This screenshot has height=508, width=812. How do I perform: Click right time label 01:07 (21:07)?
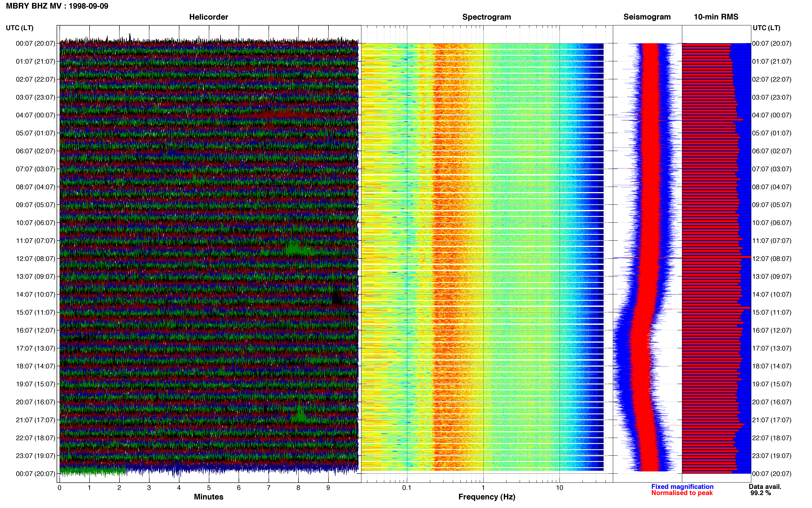pos(772,61)
